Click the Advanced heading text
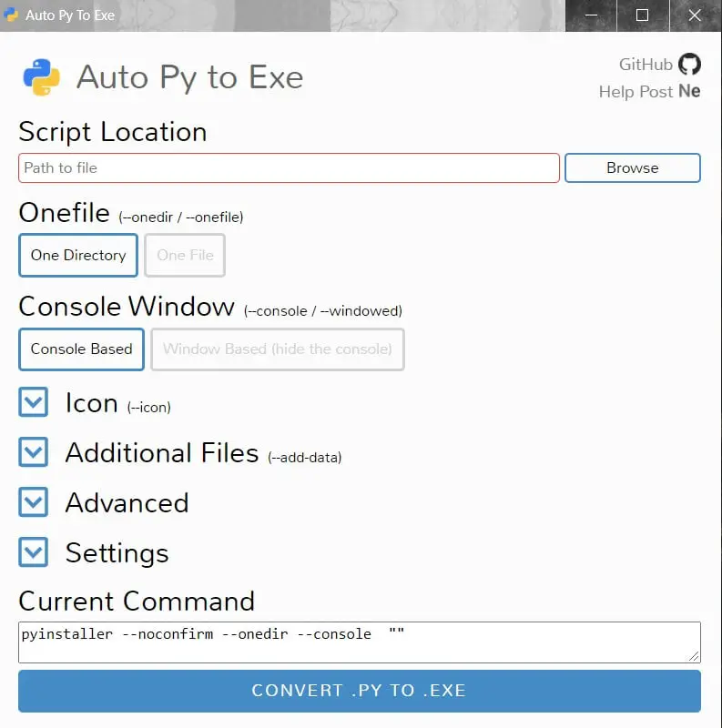Screen dimensions: 722x728 point(127,503)
